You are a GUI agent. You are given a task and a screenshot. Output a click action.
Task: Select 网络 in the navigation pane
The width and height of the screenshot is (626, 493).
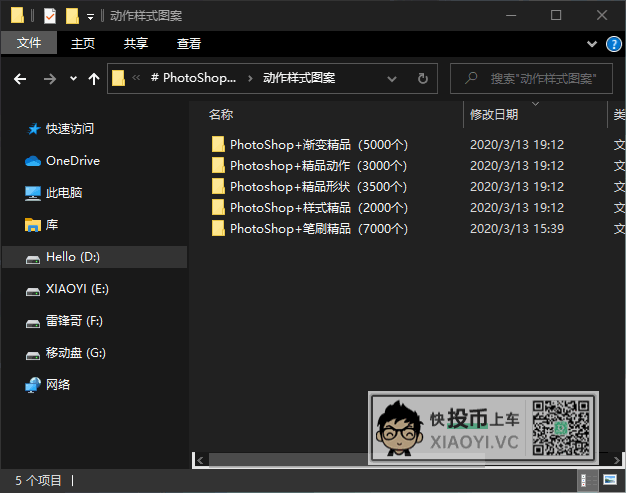pos(58,384)
